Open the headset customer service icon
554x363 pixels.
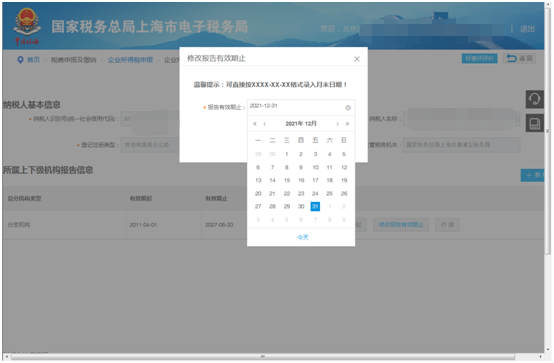[x=534, y=99]
